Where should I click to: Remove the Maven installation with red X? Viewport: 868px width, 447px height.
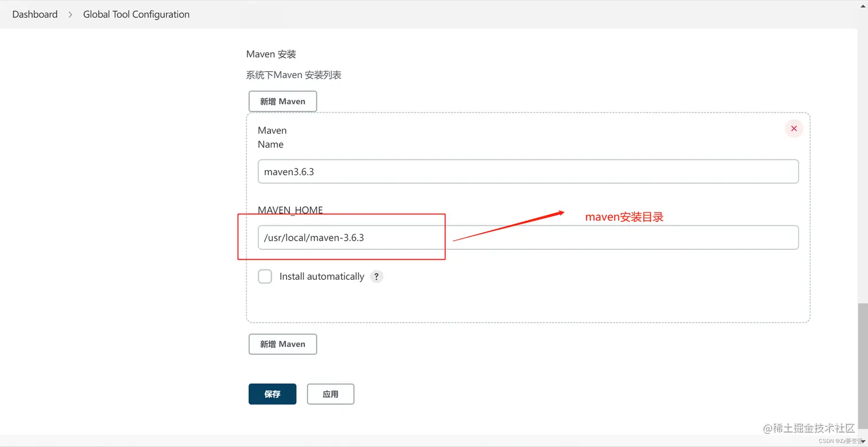(x=794, y=129)
